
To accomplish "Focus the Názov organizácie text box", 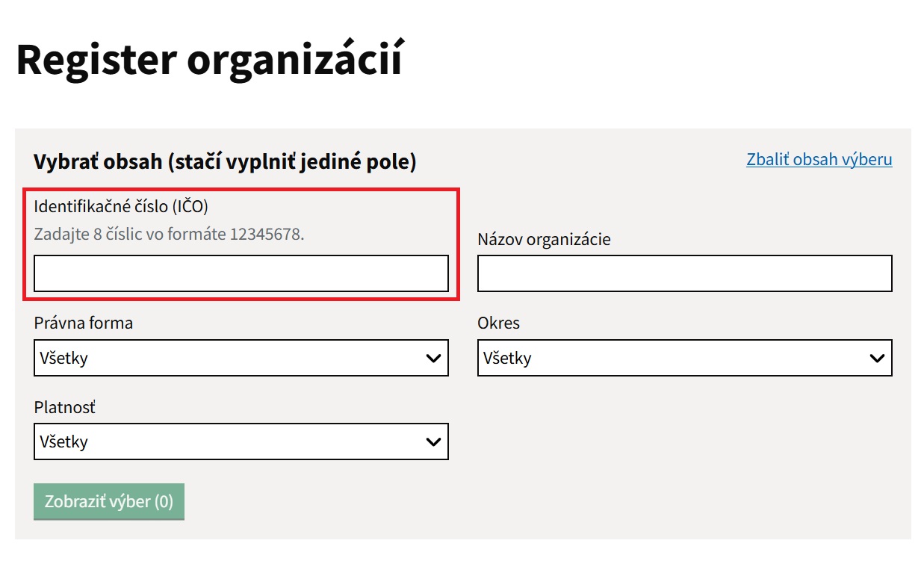I will point(684,273).
